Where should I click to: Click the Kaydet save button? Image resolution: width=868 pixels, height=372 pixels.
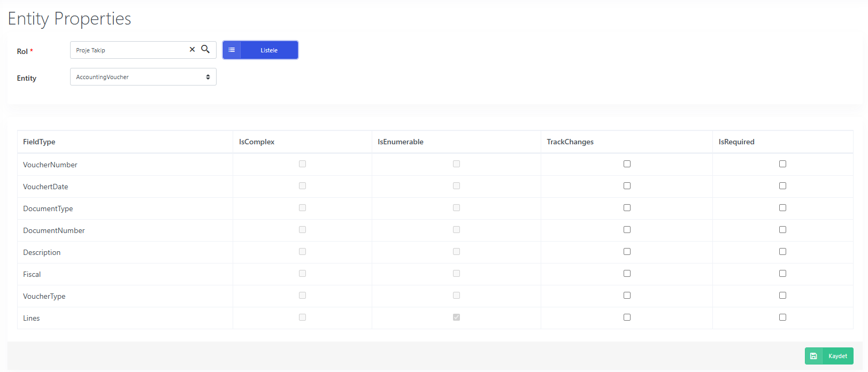click(x=829, y=356)
